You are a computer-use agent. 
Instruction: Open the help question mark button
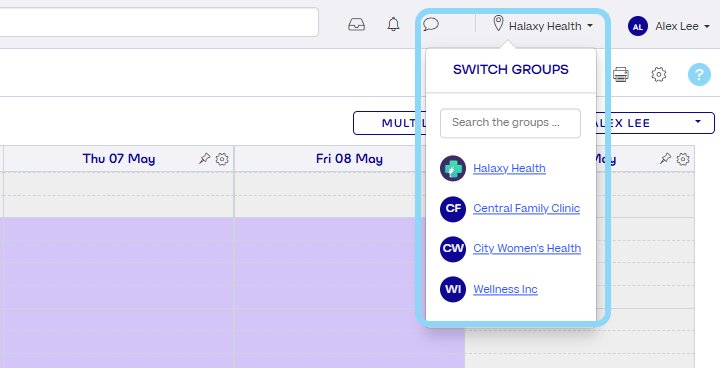pos(699,74)
